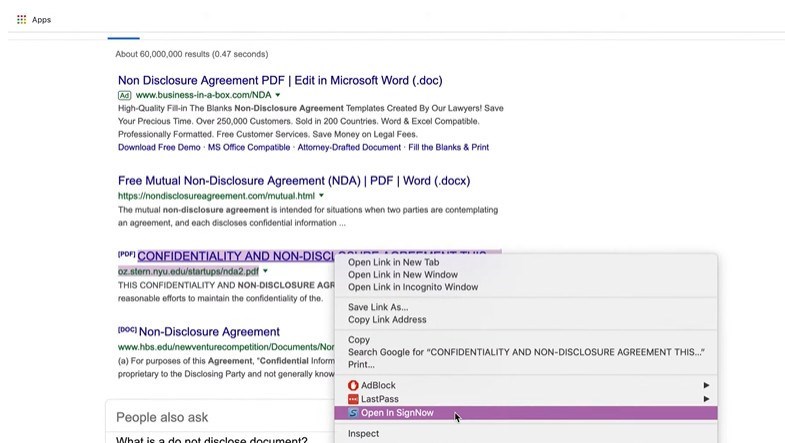The height and width of the screenshot is (443, 785).
Task: Open the Apps grid icon
Action: (22, 20)
